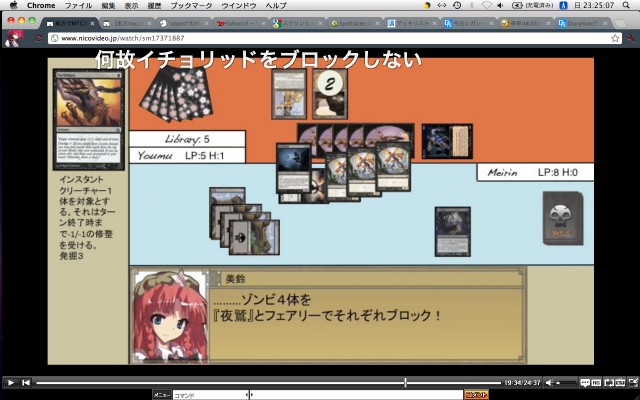The height and width of the screenshot is (400, 640).
Task: Open the Chrome application menu
Action: click(x=41, y=5)
